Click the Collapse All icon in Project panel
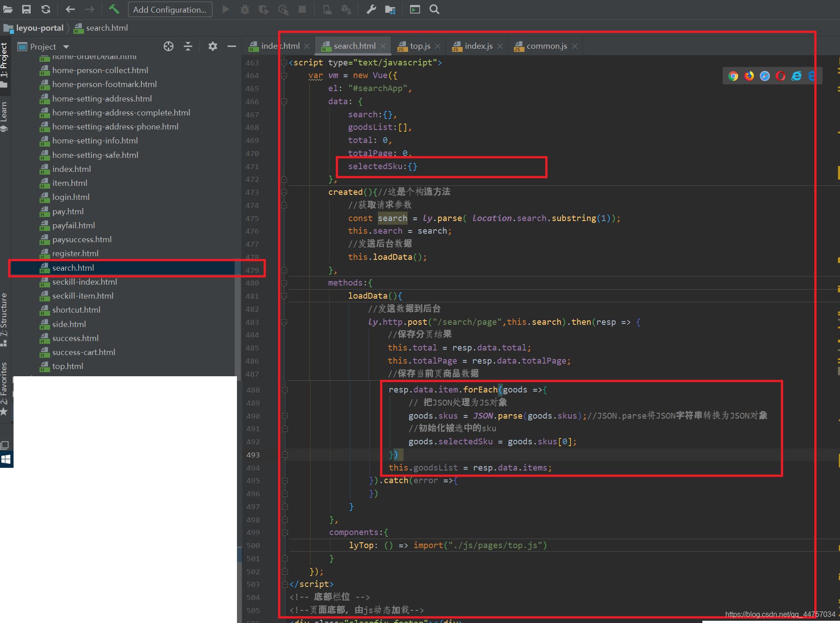Image resolution: width=840 pixels, height=623 pixels. (188, 46)
